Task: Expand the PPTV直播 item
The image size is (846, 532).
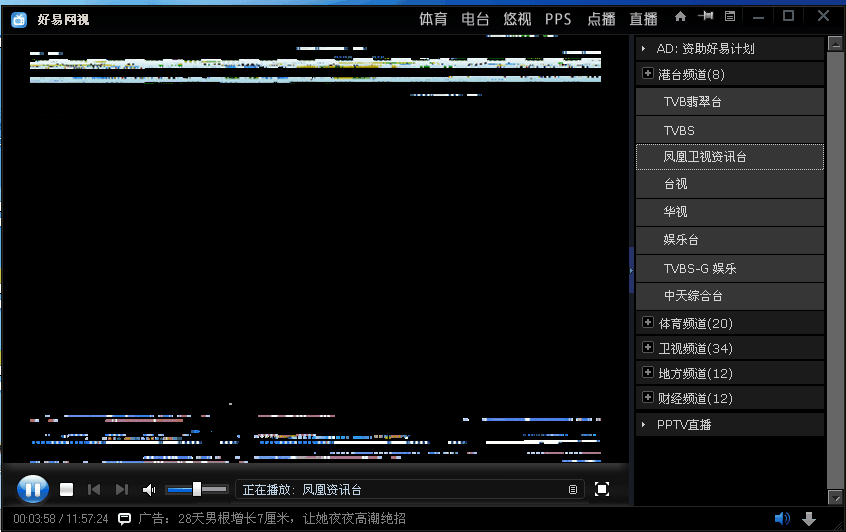Action: coord(730,425)
